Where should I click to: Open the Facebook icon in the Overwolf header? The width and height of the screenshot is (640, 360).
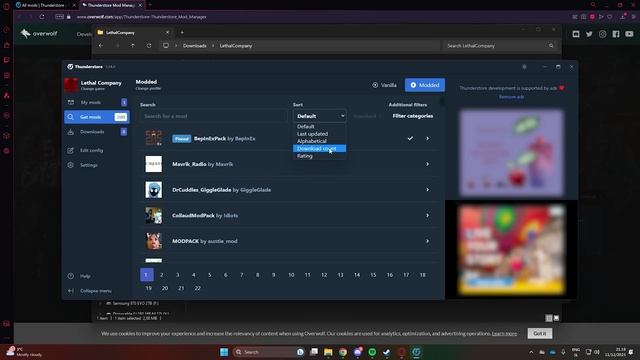point(616,34)
